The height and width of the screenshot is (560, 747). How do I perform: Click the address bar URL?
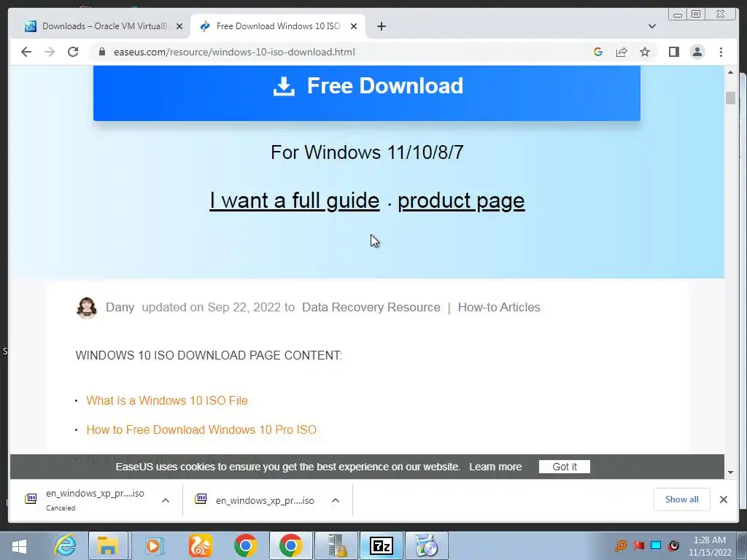[234, 52]
